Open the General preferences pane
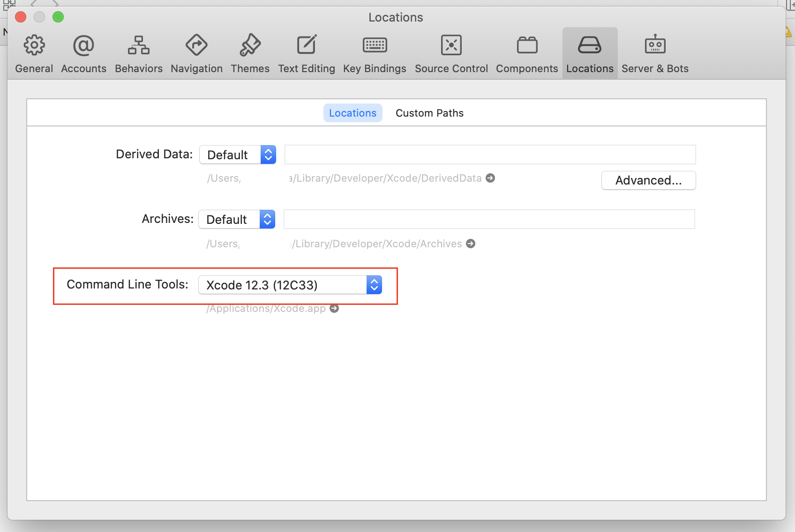Viewport: 795px width, 532px height. point(34,53)
